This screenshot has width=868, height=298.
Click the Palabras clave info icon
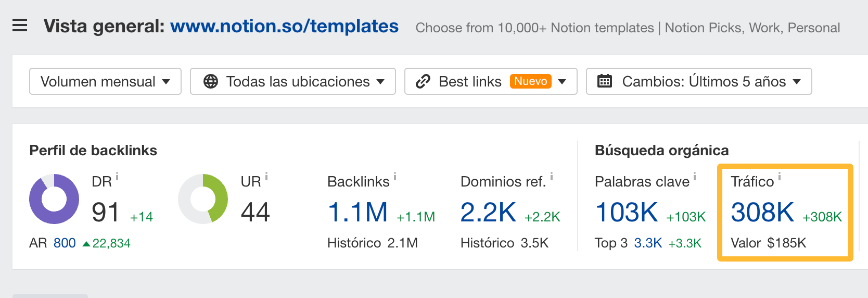point(695,177)
